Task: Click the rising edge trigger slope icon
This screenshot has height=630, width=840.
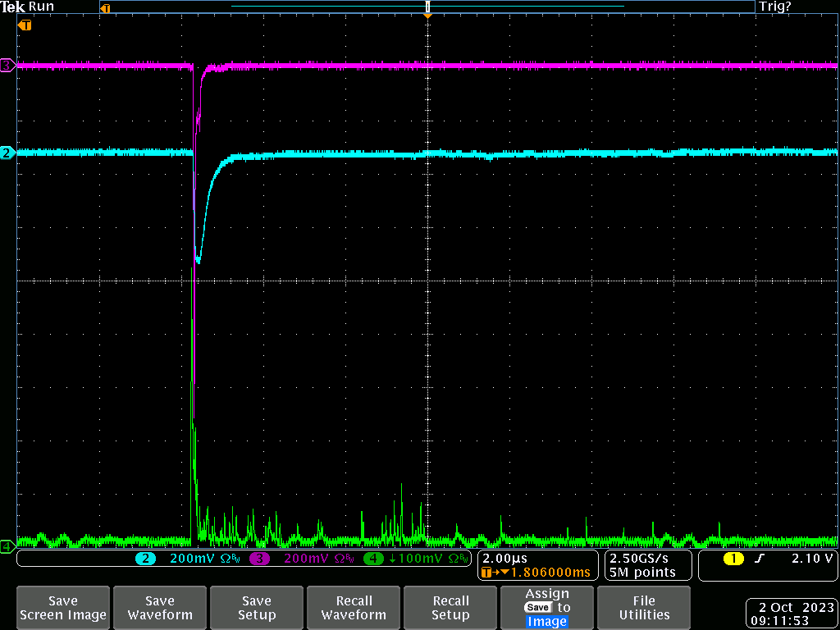Action: pyautogui.click(x=760, y=559)
